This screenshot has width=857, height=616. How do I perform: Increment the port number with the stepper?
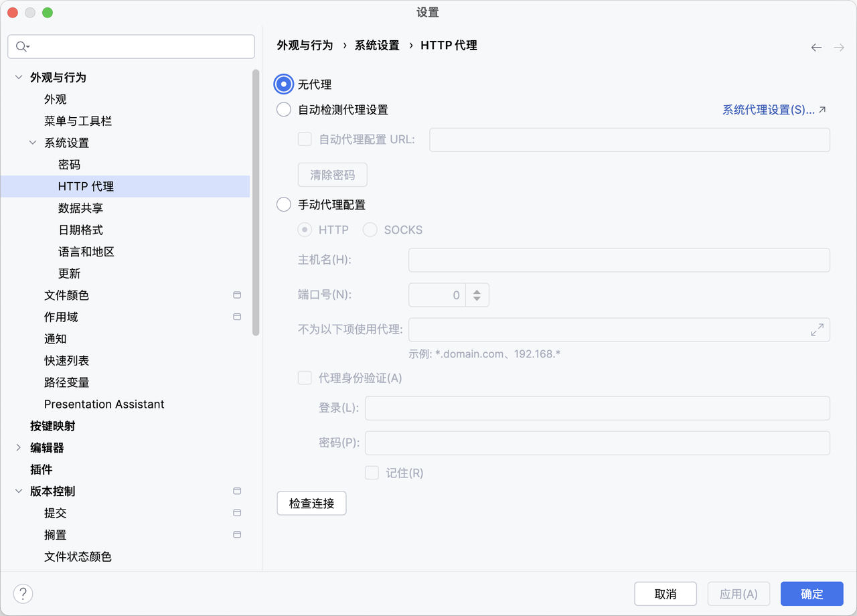[477, 291]
